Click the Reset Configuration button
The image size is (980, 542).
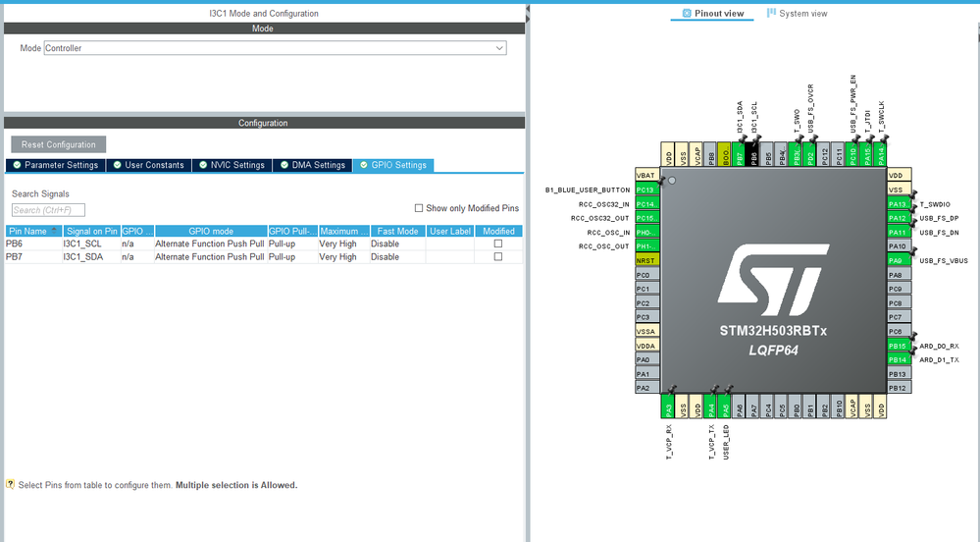pos(58,144)
